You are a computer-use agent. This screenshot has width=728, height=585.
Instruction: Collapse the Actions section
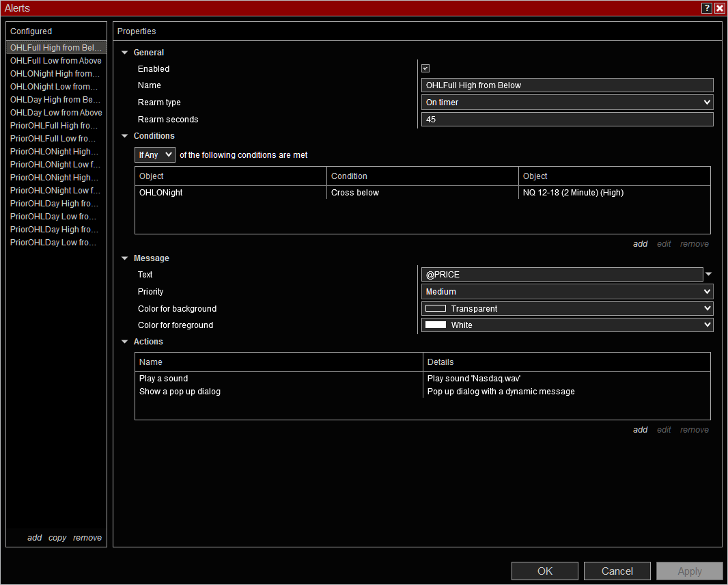point(125,342)
